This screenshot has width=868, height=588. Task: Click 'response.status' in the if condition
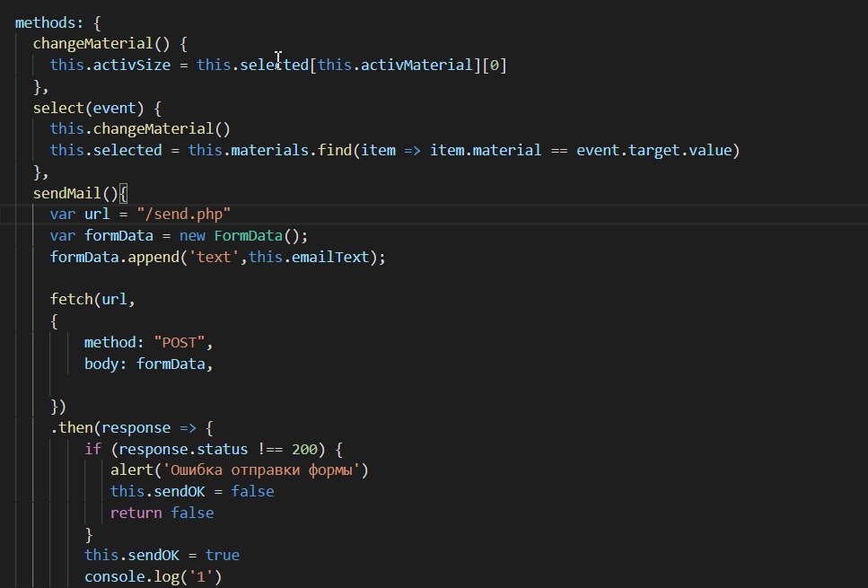click(x=183, y=450)
